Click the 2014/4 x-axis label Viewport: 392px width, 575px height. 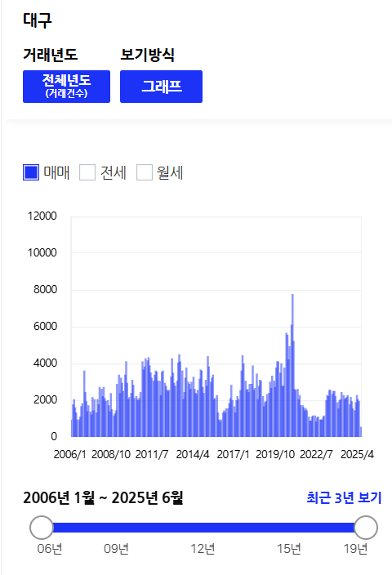point(193,454)
